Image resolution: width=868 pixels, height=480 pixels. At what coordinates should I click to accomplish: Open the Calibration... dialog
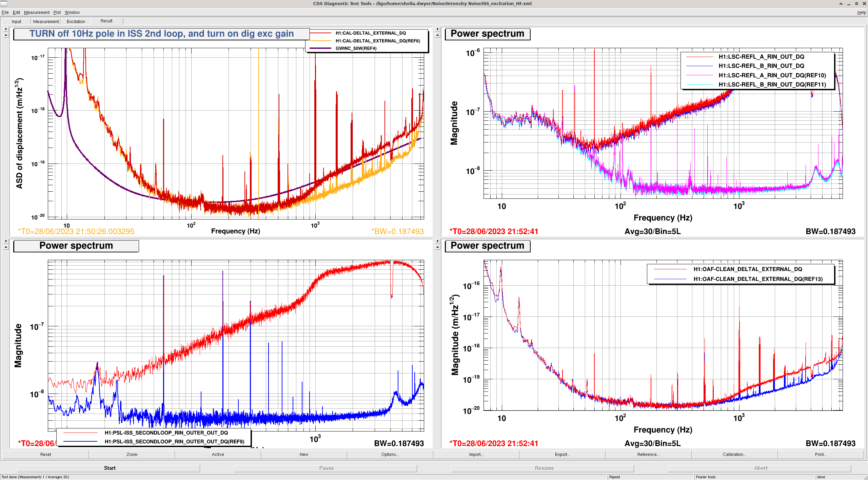coord(734,455)
